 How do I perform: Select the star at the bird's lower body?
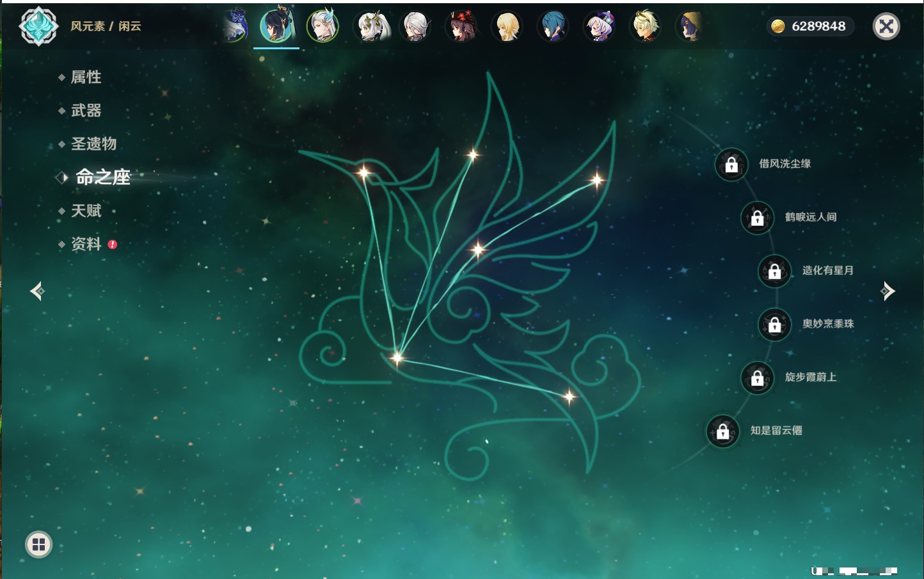pos(397,358)
